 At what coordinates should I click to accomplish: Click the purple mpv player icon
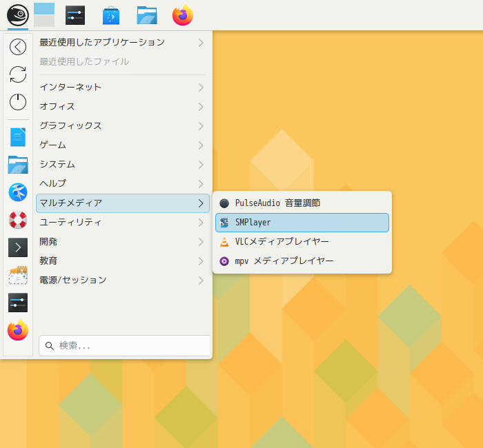click(224, 261)
